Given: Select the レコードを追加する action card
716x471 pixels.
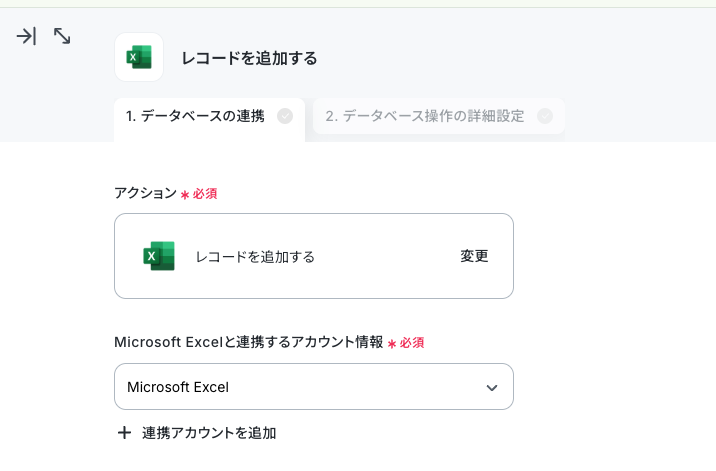Looking at the screenshot, I should coord(314,256).
